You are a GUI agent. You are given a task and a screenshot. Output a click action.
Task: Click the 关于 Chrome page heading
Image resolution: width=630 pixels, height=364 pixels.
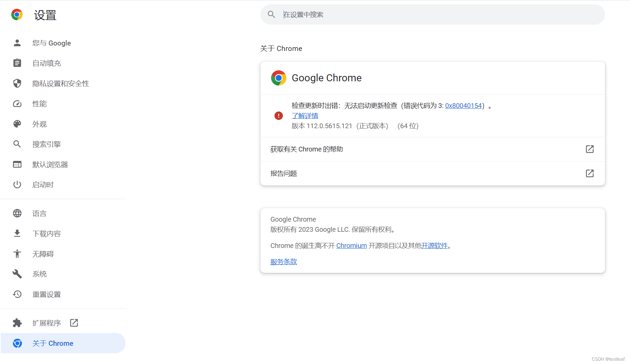(x=281, y=49)
